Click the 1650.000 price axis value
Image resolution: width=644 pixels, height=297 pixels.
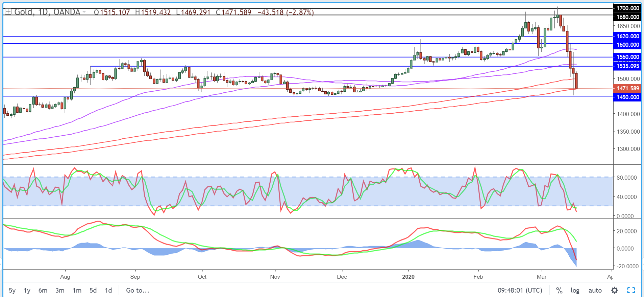point(628,26)
